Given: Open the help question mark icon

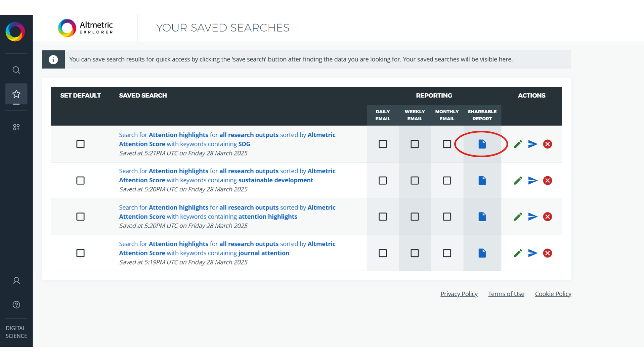Looking at the screenshot, I should coord(16,305).
